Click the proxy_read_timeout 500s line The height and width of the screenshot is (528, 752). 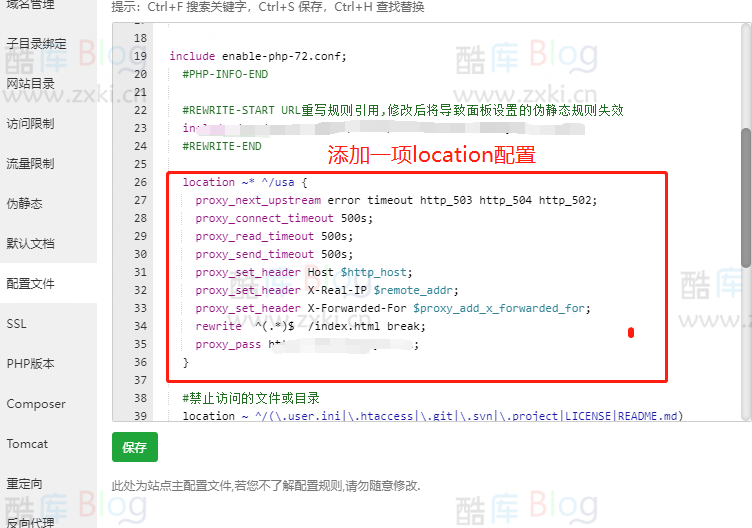pyautogui.click(x=274, y=236)
